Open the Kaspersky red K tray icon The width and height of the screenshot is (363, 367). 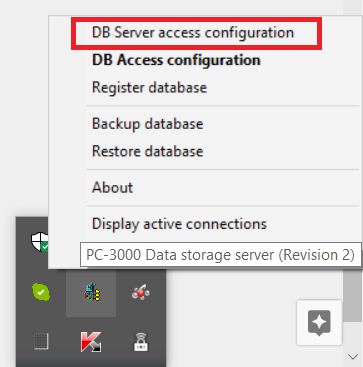[x=91, y=342]
